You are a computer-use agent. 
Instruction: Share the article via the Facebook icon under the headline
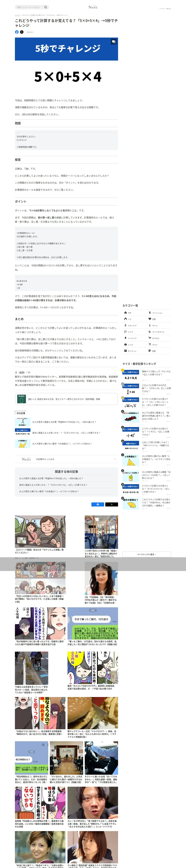pyautogui.click(x=17, y=32)
